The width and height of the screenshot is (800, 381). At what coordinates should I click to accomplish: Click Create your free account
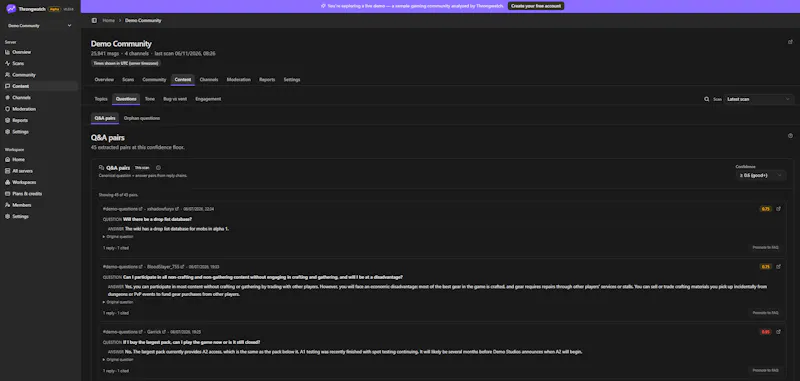pos(536,6)
